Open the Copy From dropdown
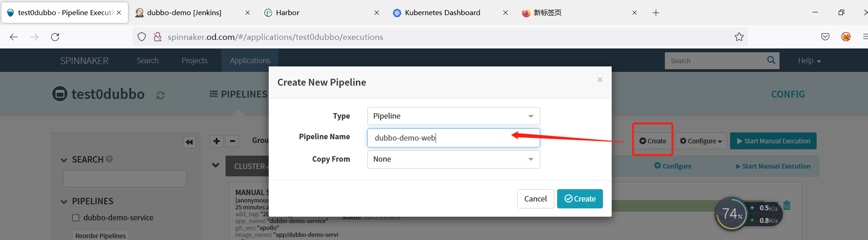 point(453,159)
